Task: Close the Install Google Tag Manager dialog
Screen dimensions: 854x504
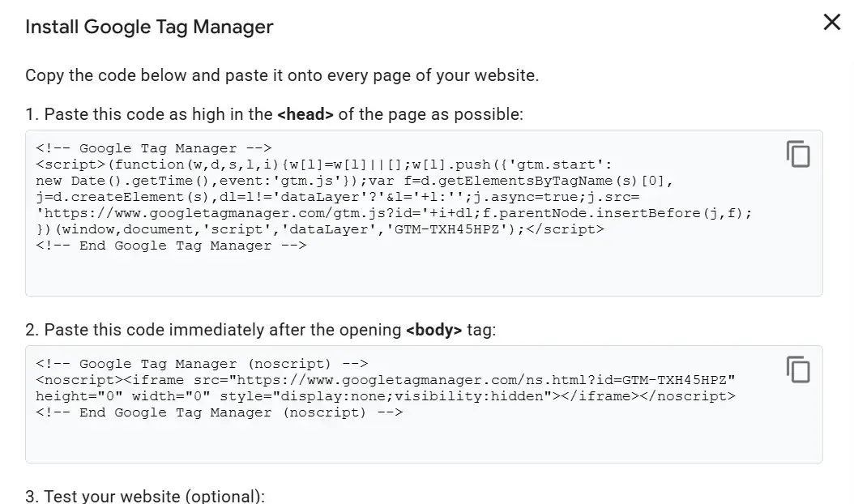Action: (831, 23)
